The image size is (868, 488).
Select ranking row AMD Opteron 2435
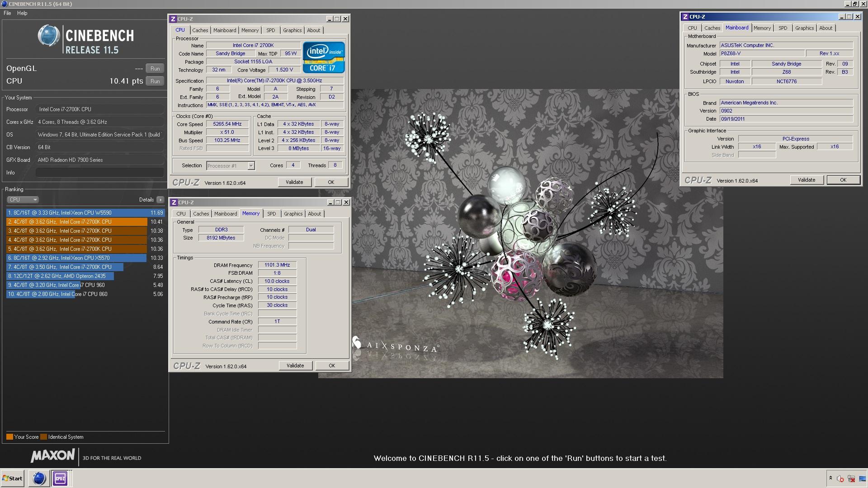[x=85, y=276]
